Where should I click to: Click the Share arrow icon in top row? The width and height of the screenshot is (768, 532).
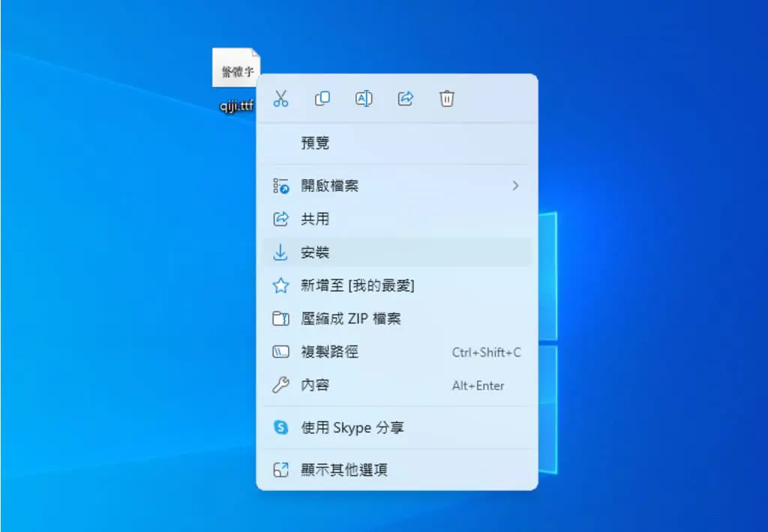tap(405, 98)
